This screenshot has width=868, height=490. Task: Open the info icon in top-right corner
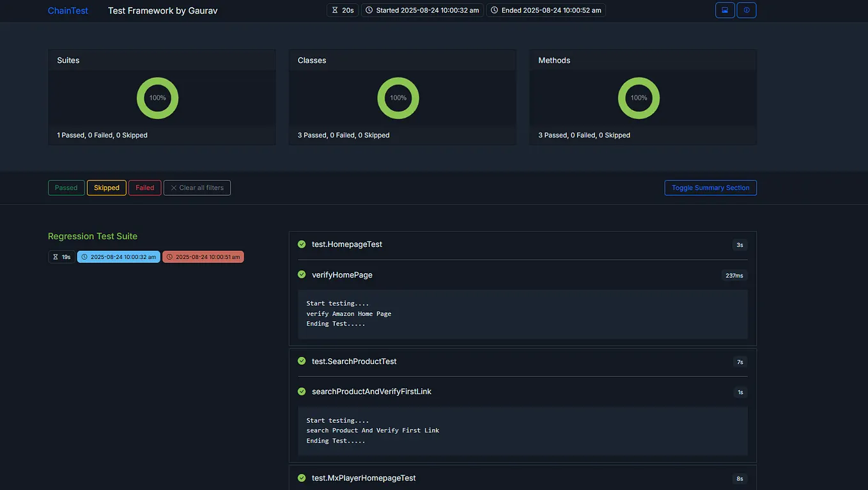(x=746, y=10)
